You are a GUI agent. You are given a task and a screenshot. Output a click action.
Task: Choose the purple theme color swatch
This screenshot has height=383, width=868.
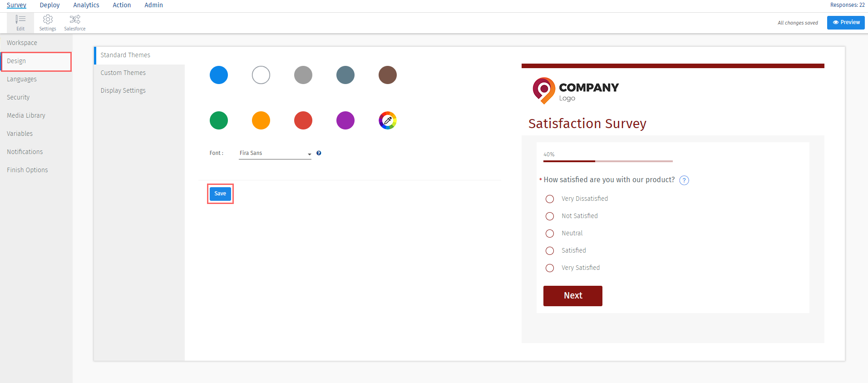tap(345, 120)
